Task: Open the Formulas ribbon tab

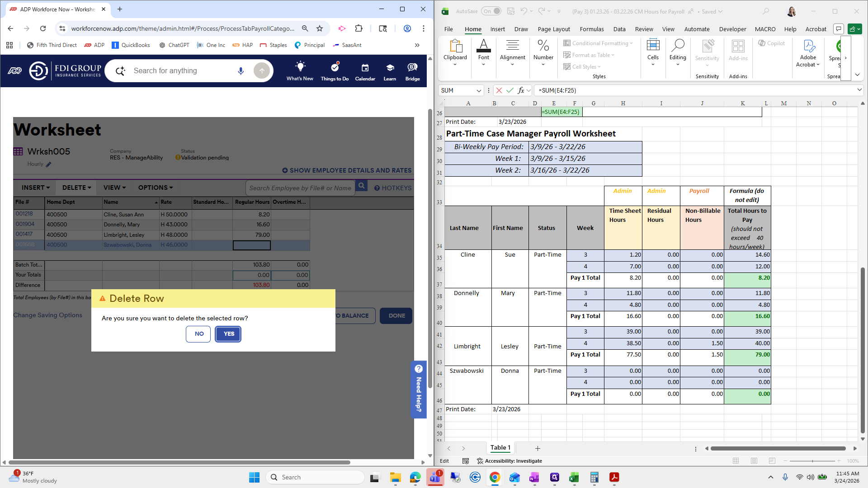Action: 591,29
